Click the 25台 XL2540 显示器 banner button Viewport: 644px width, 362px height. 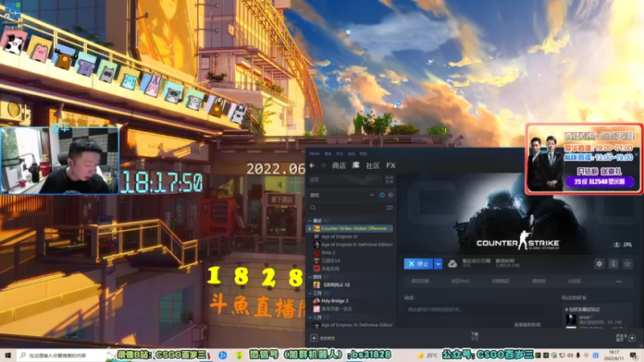click(600, 182)
